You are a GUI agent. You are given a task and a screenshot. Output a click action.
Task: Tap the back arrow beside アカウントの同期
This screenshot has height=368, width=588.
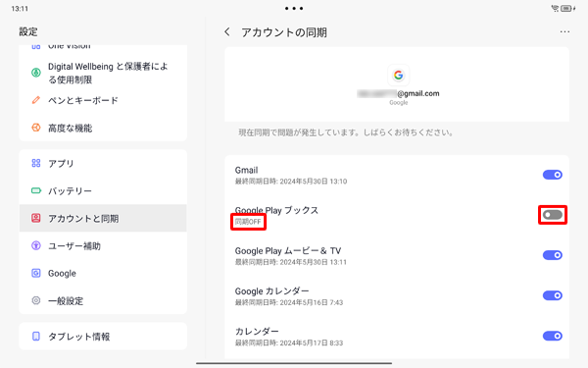(x=227, y=32)
